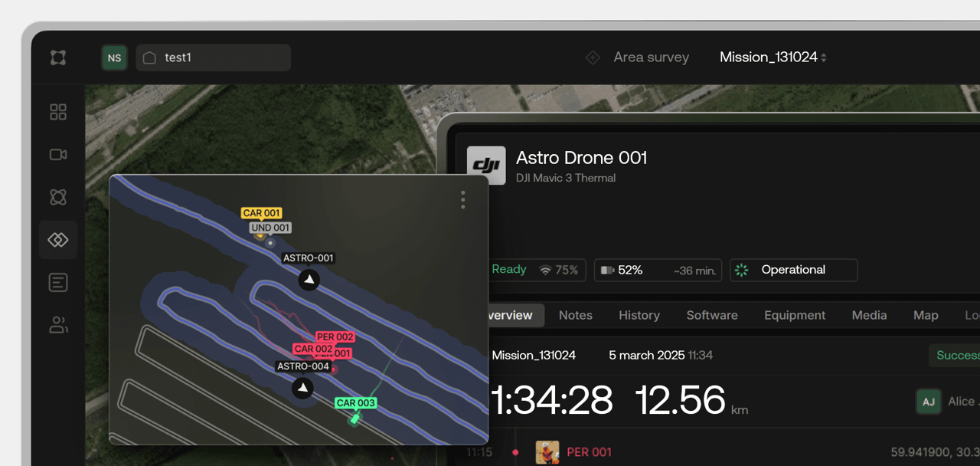The width and height of the screenshot is (980, 466).
Task: Select the ASTRO-001 drone marker on map
Action: [309, 280]
